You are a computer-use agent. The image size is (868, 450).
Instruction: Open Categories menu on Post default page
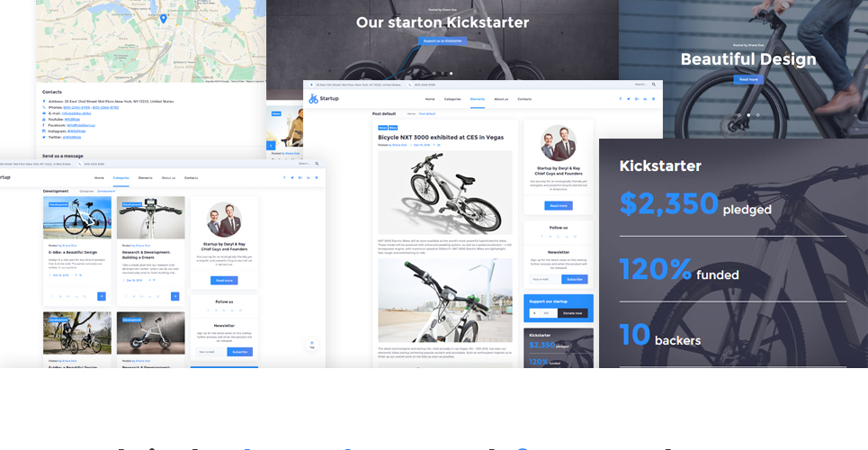coord(452,99)
